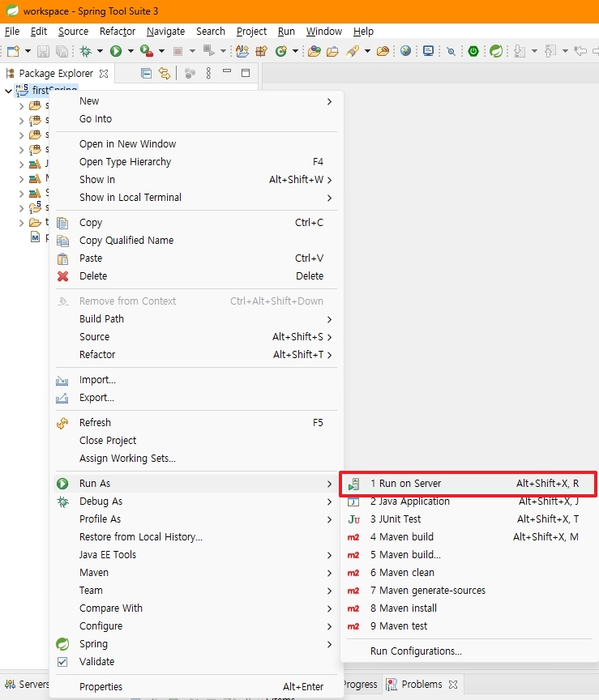The image size is (599, 700).
Task: Open Package Explorer View Menu dots
Action: pos(208,73)
